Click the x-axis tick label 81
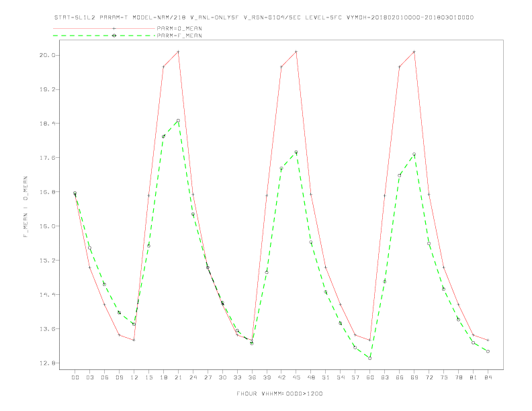532x411 pixels. [474, 377]
